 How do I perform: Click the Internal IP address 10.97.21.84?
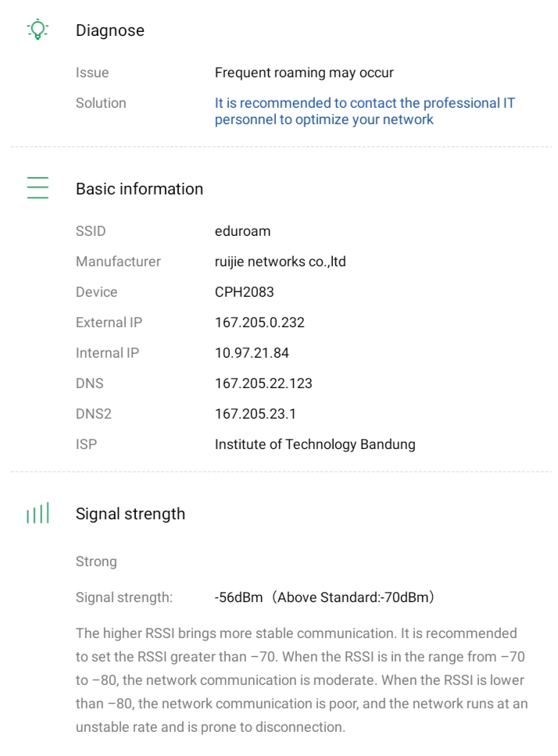pyautogui.click(x=252, y=353)
